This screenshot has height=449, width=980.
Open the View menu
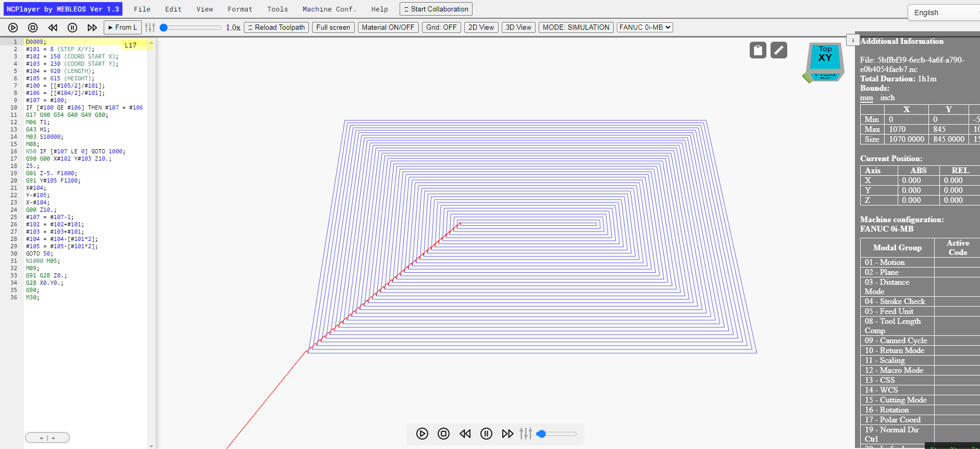click(x=204, y=9)
